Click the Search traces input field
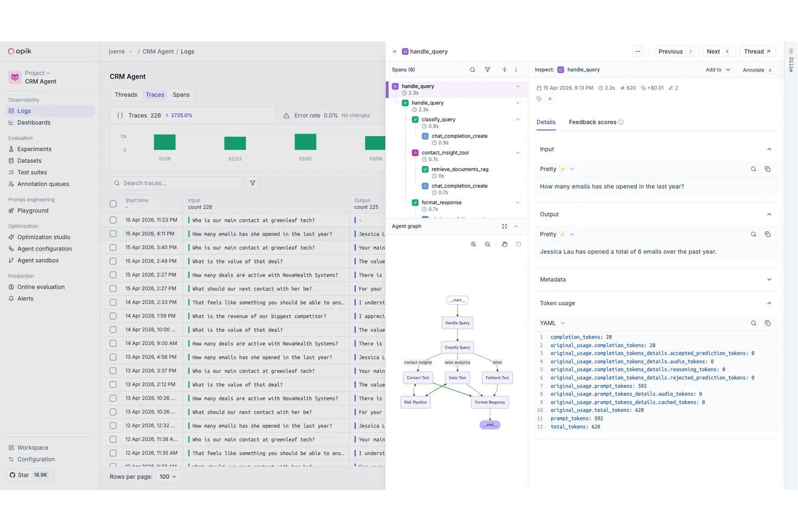This screenshot has height=532, width=798. (x=176, y=183)
